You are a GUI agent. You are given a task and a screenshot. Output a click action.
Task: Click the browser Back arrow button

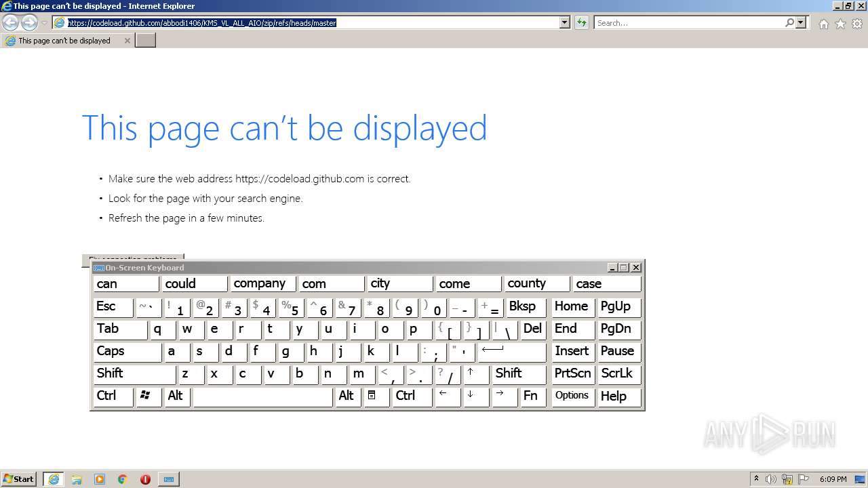tap(11, 23)
